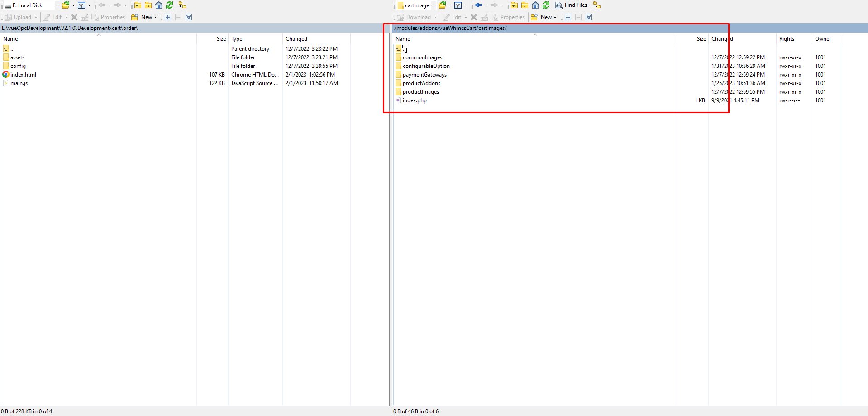868x416 pixels.
Task: Click the local panel home directory icon
Action: [159, 5]
